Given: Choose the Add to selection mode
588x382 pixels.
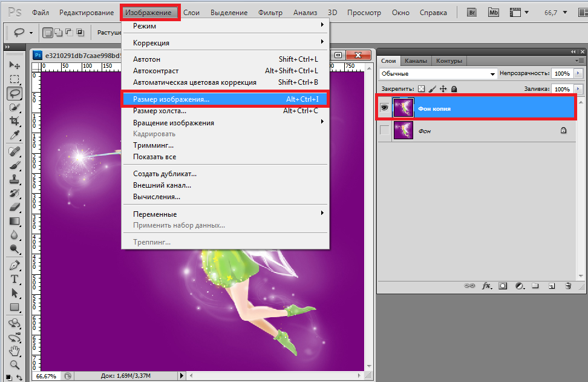Looking at the screenshot, I should [59, 33].
